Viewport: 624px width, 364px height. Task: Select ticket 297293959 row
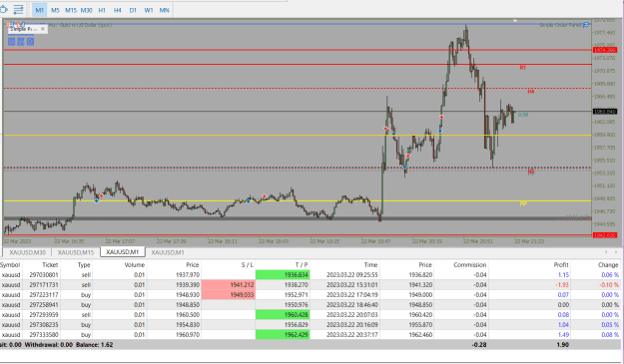tap(311, 315)
